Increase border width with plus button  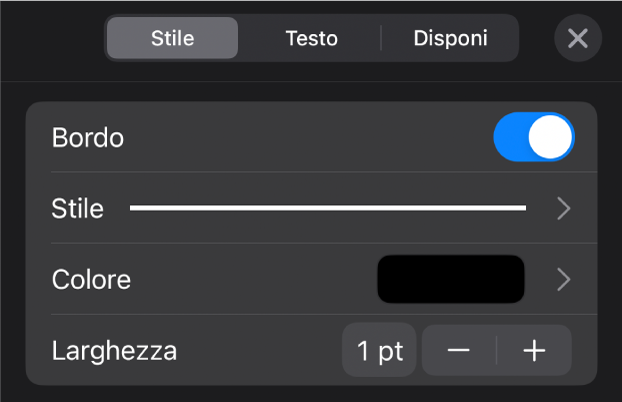[x=534, y=350]
